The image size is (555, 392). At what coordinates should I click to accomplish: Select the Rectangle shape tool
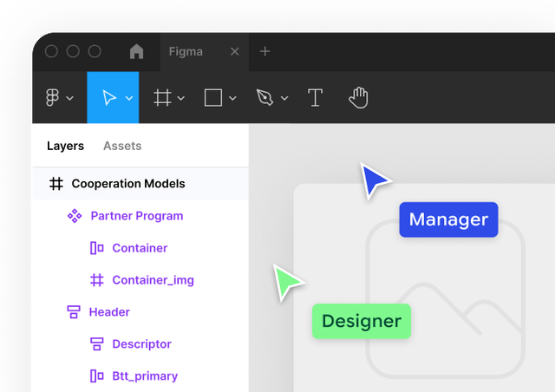[x=213, y=98]
